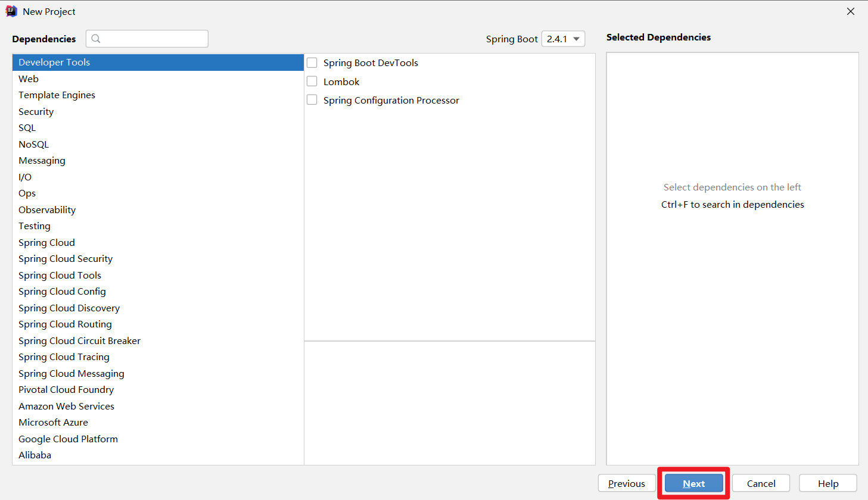The width and height of the screenshot is (868, 500).
Task: Select Spring Cloud Tools category
Action: click(x=158, y=275)
